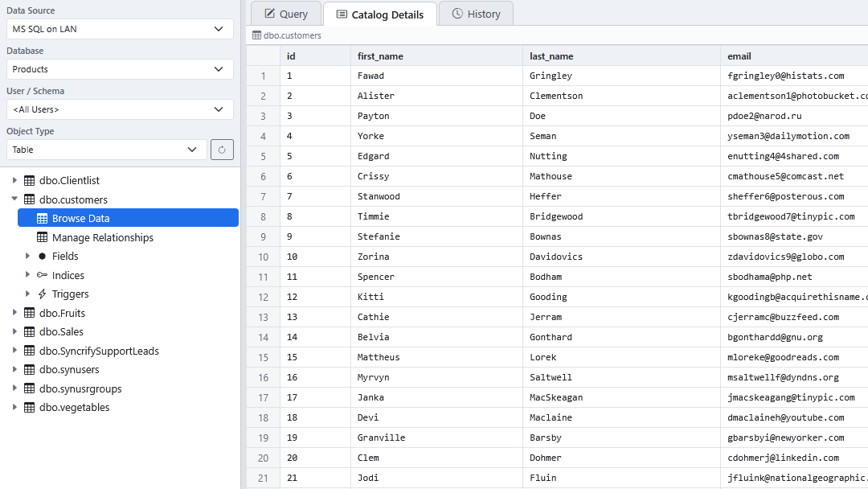The width and height of the screenshot is (868, 489).
Task: Click the first name cell Fawad
Action: 436,76
